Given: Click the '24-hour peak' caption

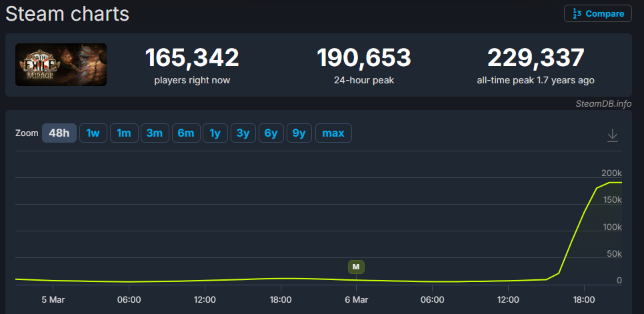Looking at the screenshot, I should point(364,81).
